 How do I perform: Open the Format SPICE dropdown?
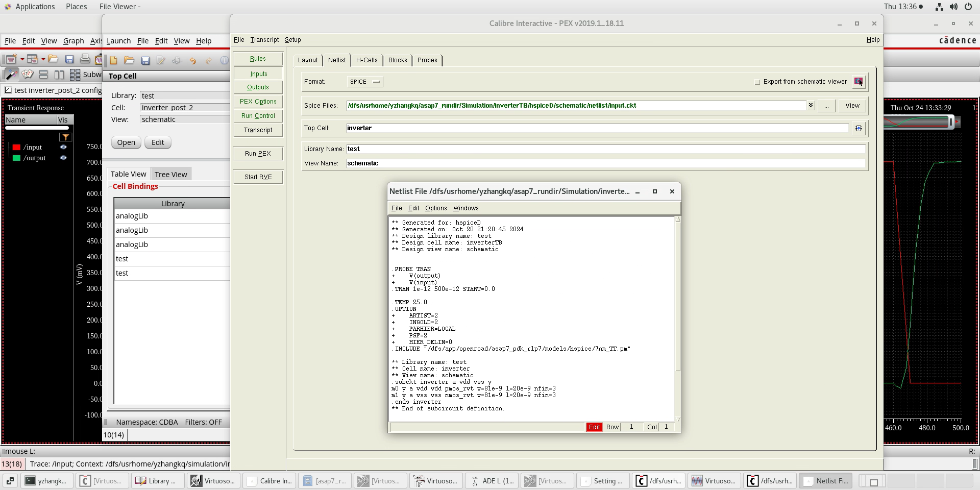click(x=365, y=82)
